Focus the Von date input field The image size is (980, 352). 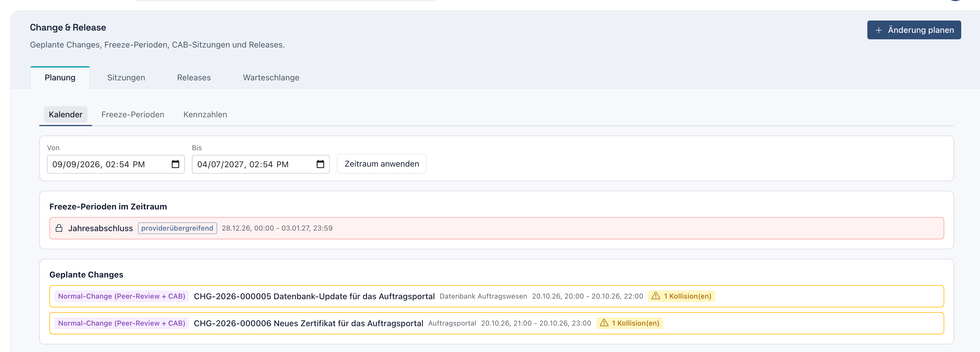pyautogui.click(x=116, y=164)
